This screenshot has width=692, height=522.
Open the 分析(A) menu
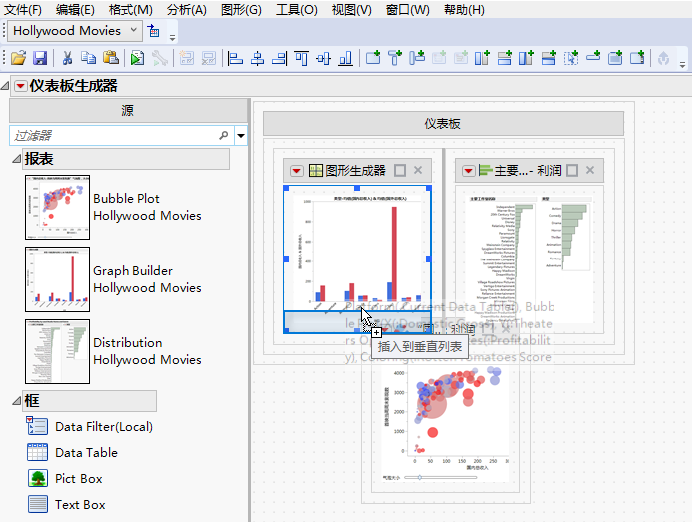(187, 9)
